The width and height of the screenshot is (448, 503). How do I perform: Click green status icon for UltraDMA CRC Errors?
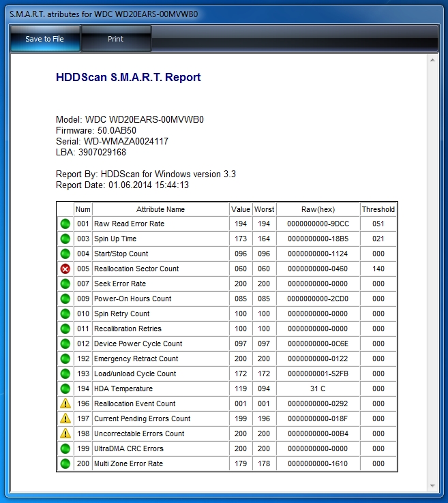65,448
